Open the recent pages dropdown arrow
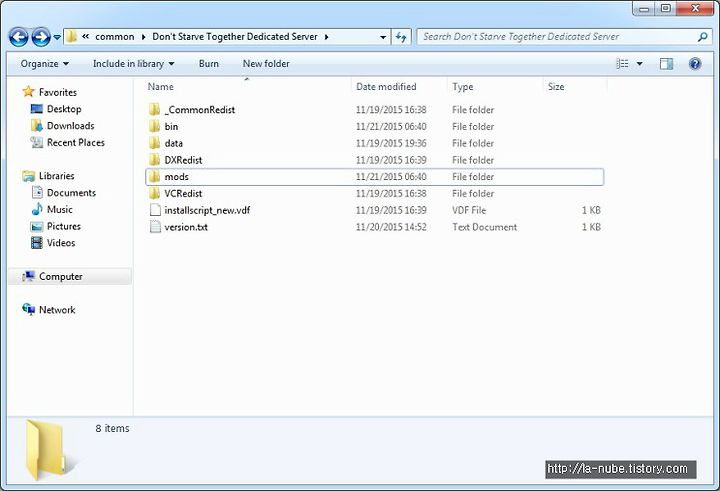The image size is (720, 491). click(x=57, y=37)
